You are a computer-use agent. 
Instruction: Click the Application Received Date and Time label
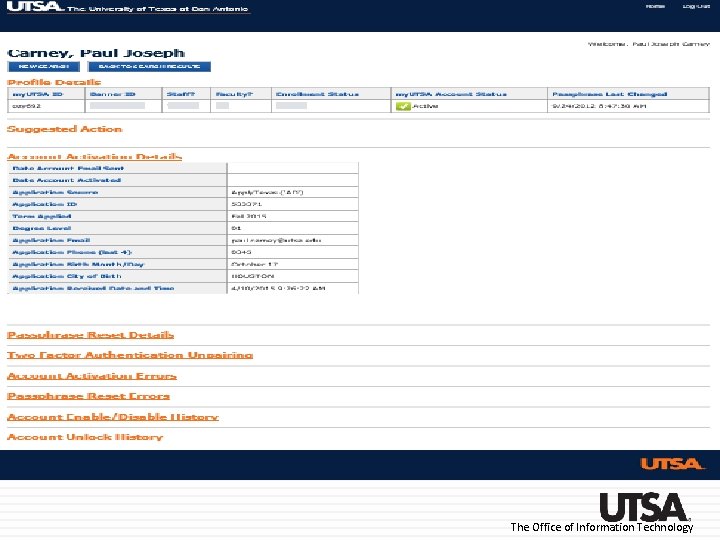93,288
